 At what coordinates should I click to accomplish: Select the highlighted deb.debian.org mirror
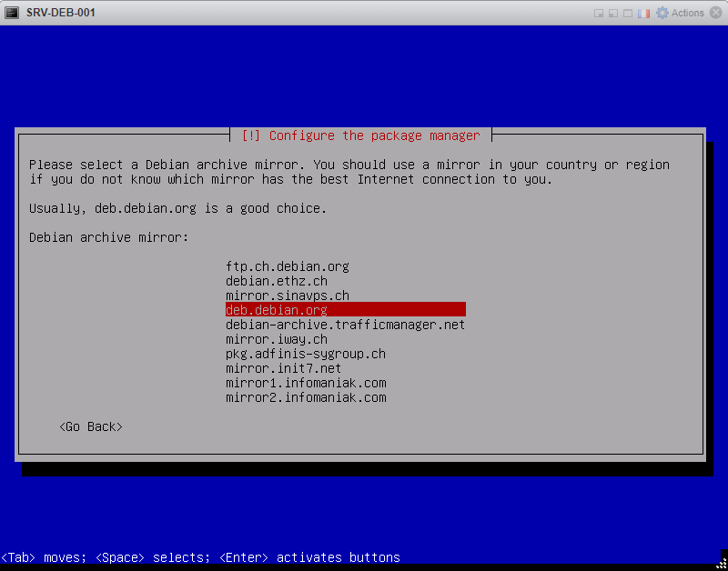(346, 309)
